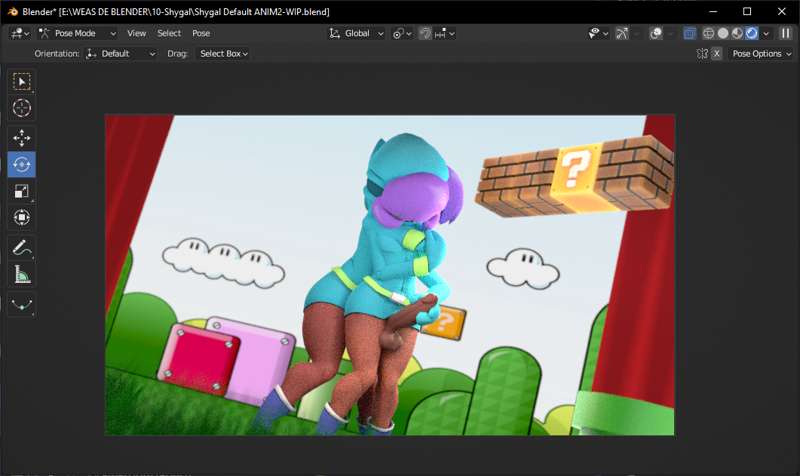This screenshot has width=800, height=476.
Task: Toggle X-axis mirror for pose
Action: [716, 54]
